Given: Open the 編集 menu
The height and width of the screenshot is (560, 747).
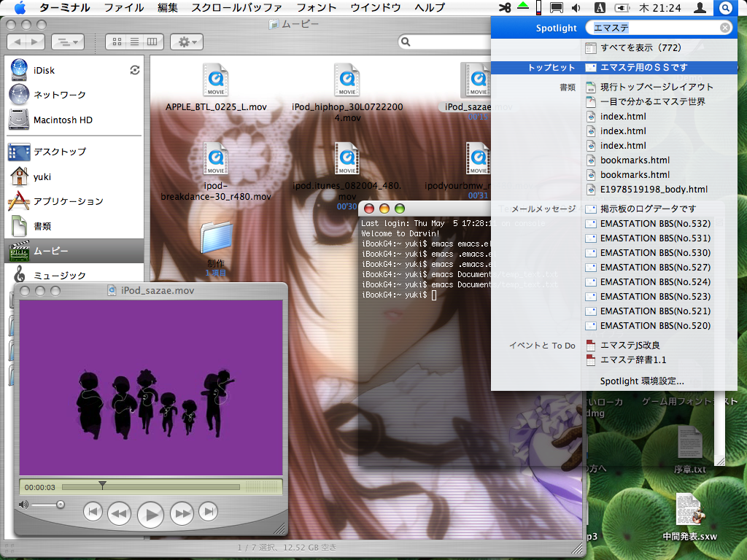Looking at the screenshot, I should (168, 7).
